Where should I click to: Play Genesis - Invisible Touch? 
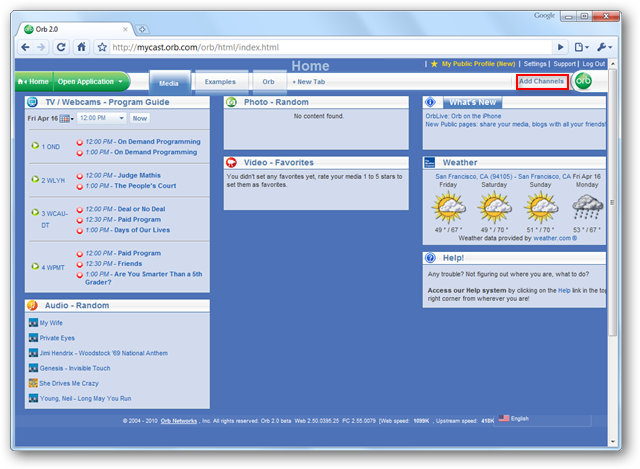(75, 368)
